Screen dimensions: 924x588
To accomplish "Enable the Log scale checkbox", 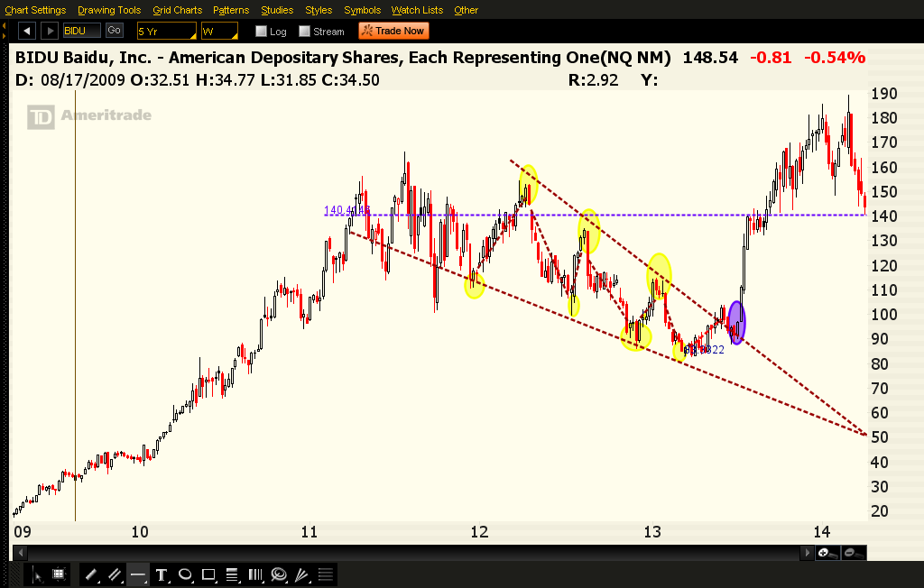I will (x=262, y=32).
